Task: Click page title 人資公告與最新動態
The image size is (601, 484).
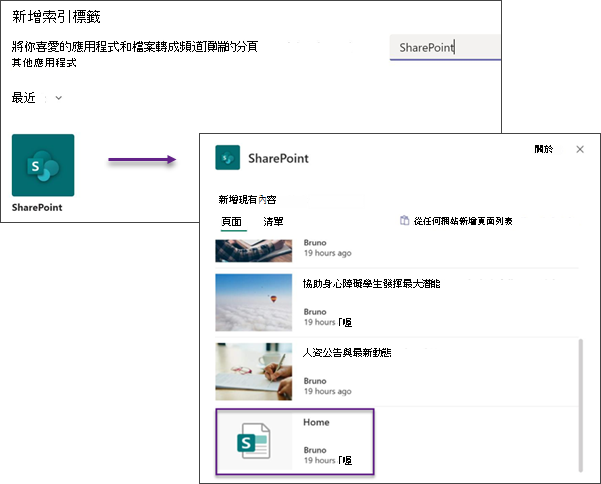Action: click(347, 353)
